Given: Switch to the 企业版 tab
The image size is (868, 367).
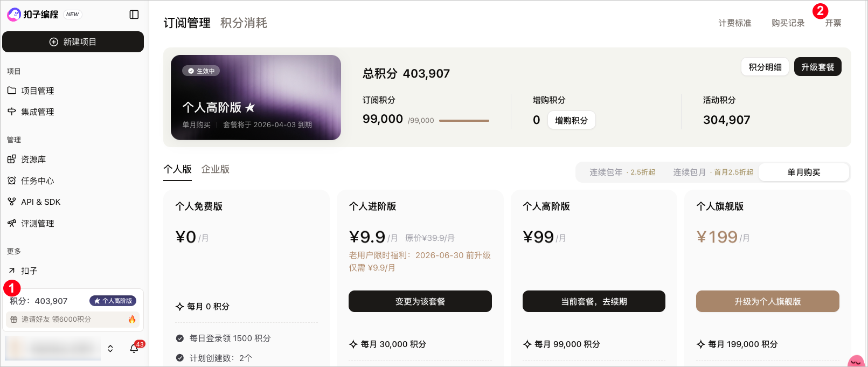Looking at the screenshot, I should point(215,169).
